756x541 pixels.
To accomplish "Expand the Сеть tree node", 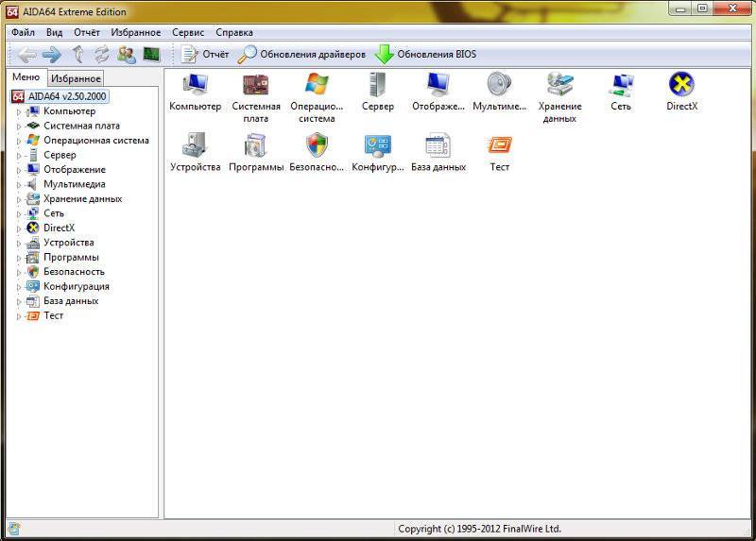I will (x=19, y=214).
